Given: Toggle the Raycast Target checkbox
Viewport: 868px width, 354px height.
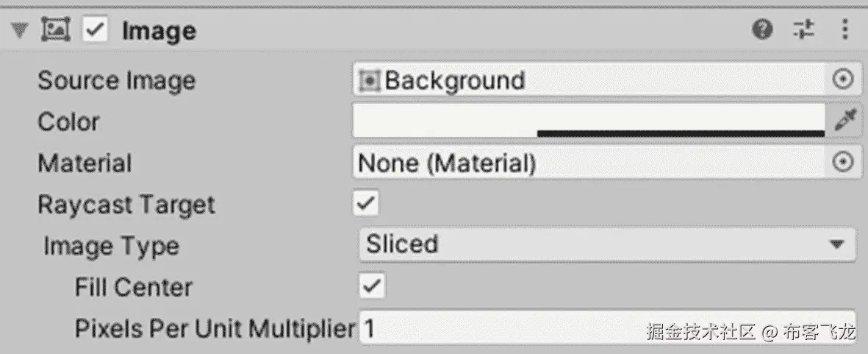Looking at the screenshot, I should click(365, 203).
